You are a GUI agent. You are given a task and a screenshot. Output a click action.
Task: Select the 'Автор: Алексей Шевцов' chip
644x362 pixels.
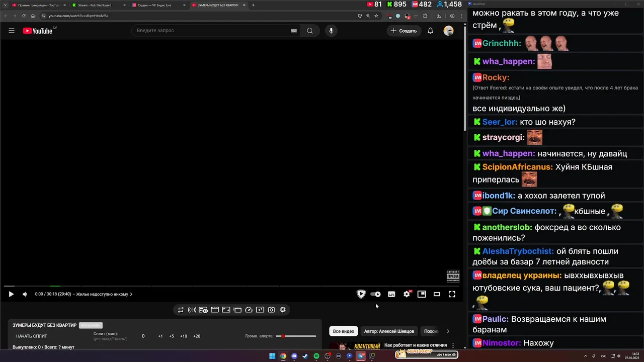pyautogui.click(x=389, y=331)
